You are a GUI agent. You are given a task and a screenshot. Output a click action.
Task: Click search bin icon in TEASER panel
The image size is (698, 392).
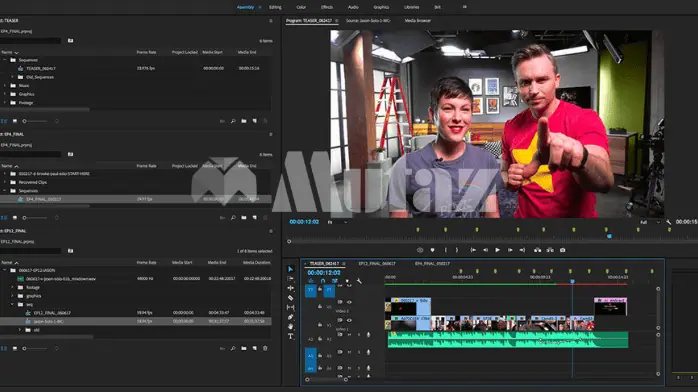(70, 40)
